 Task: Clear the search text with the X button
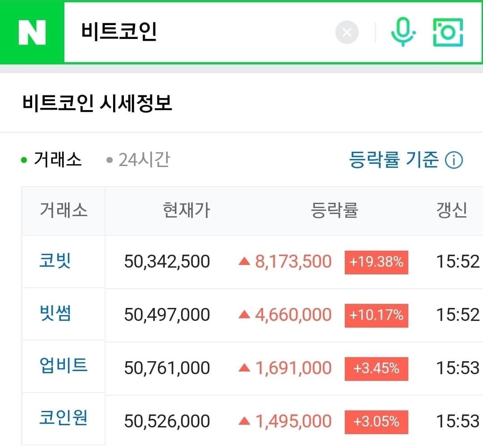point(347,32)
